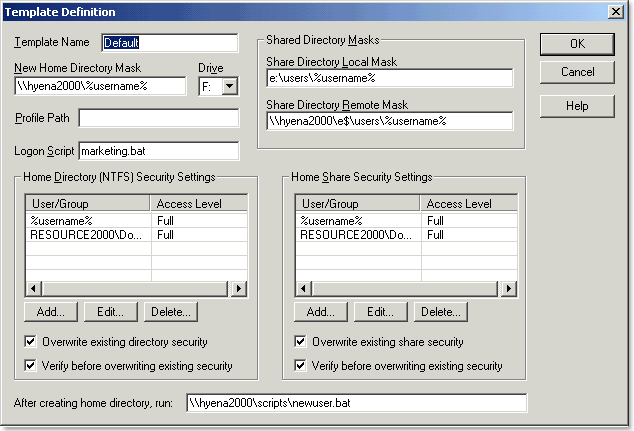Click Edit under Home Directory NTFS settings
Image resolution: width=634 pixels, height=431 pixels.
click(109, 312)
